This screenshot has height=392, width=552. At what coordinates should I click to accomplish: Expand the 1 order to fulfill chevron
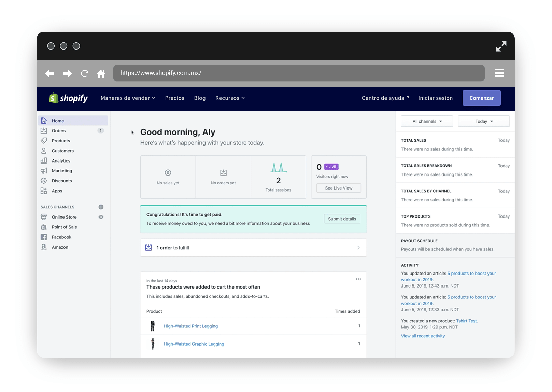tap(358, 248)
